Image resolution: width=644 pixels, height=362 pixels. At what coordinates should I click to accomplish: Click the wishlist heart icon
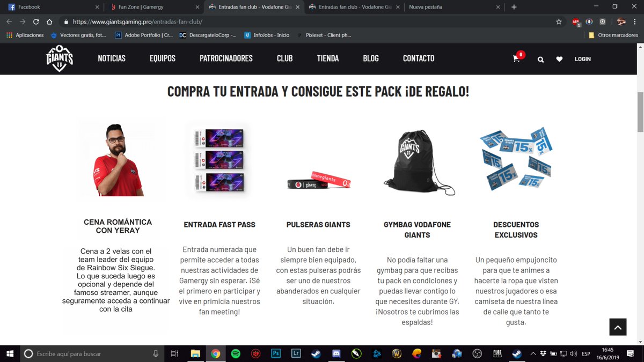tap(559, 59)
